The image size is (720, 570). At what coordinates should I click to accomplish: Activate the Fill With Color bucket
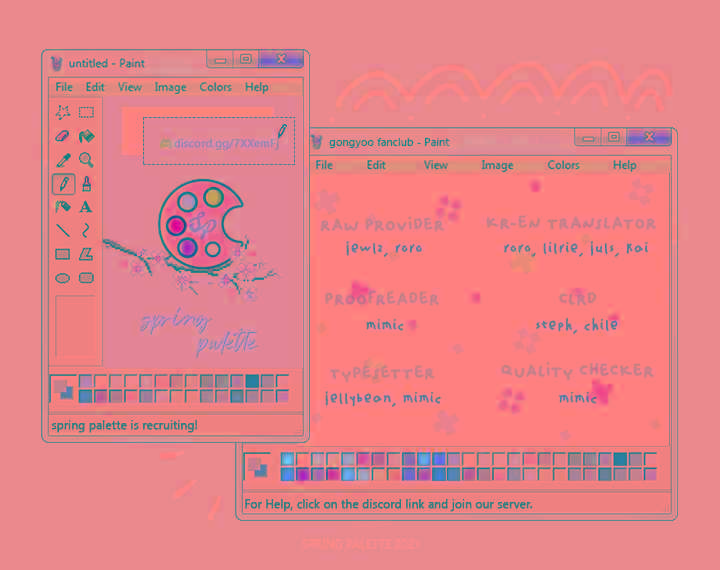87,136
